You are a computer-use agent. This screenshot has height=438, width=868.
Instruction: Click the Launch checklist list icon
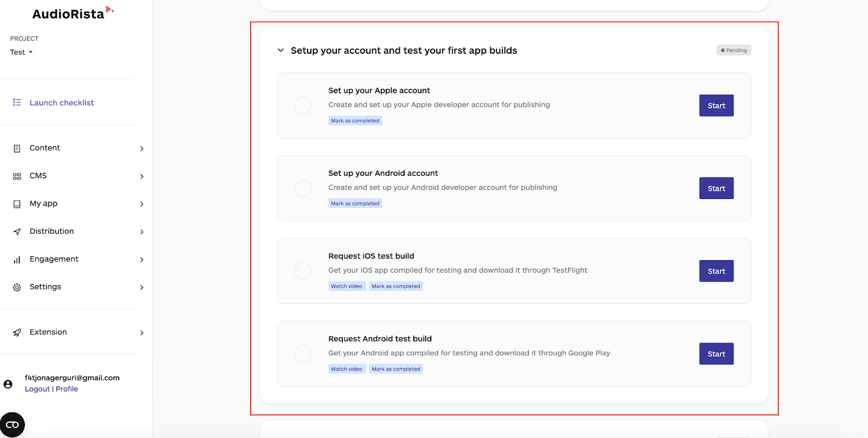[17, 102]
